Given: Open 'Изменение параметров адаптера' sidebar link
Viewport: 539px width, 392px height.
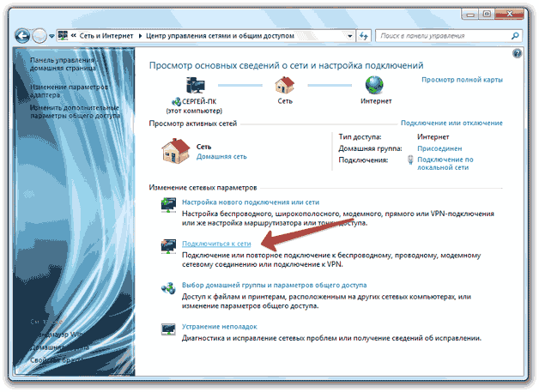Looking at the screenshot, I should click(70, 91).
